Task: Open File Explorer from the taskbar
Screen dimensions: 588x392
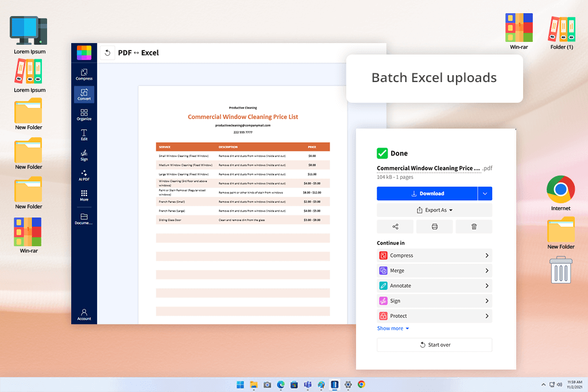Action: point(254,385)
